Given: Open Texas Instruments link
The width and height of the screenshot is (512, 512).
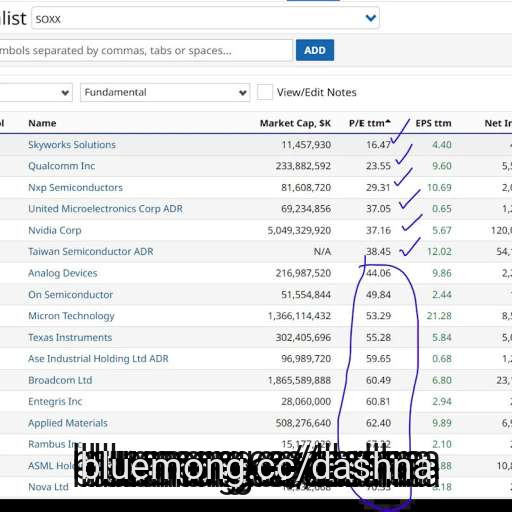Looking at the screenshot, I should click(70, 337).
